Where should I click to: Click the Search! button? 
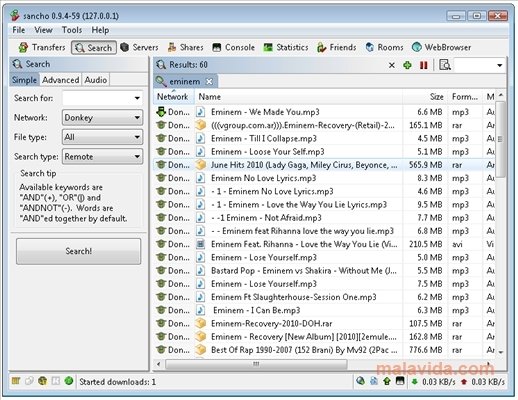(78, 251)
